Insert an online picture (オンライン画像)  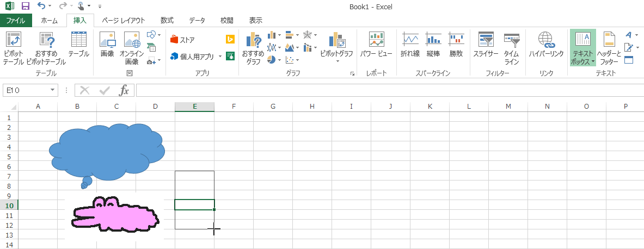pos(132,48)
